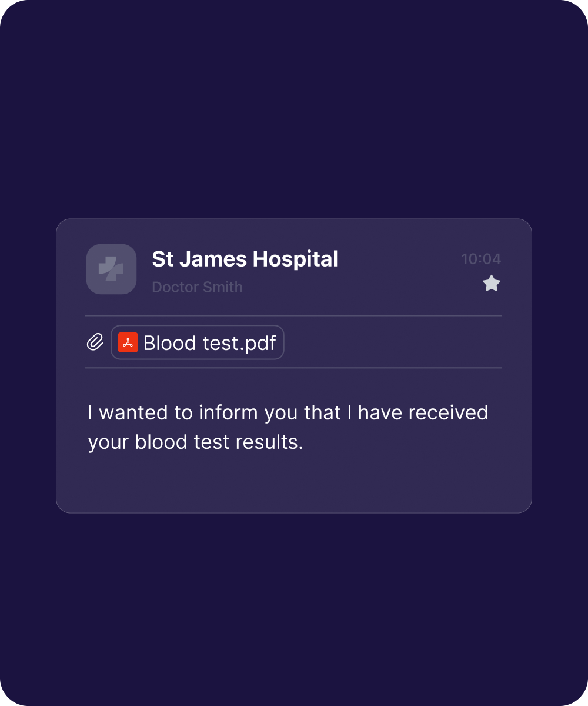Viewport: 588px width, 706px height.
Task: Click the St James Hospital sender name
Action: point(245,259)
